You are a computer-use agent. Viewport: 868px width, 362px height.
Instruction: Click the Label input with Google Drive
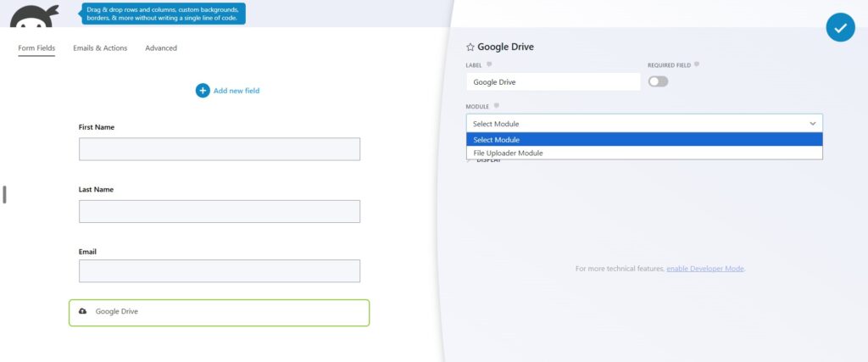click(x=553, y=82)
